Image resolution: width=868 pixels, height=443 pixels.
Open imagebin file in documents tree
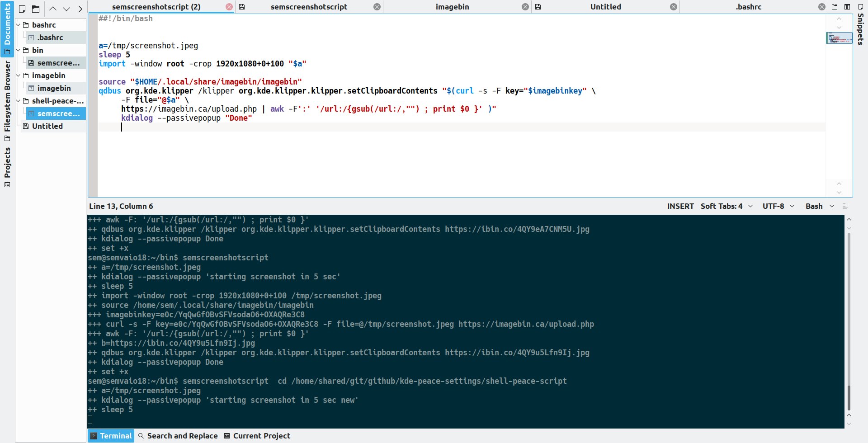[x=56, y=88]
